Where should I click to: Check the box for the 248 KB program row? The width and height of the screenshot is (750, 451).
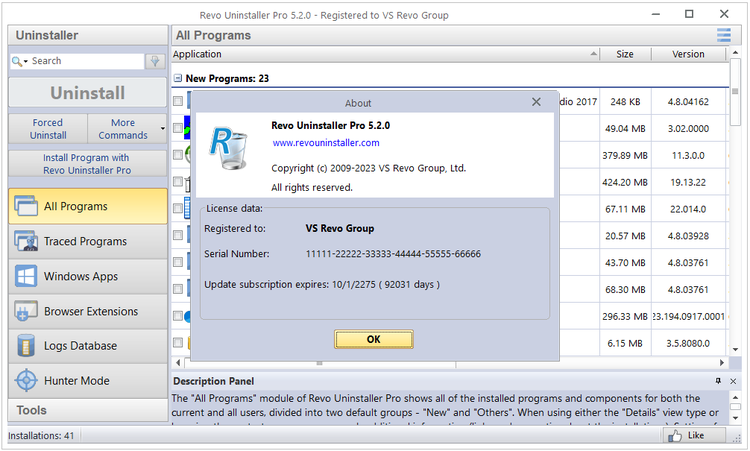pos(178,101)
